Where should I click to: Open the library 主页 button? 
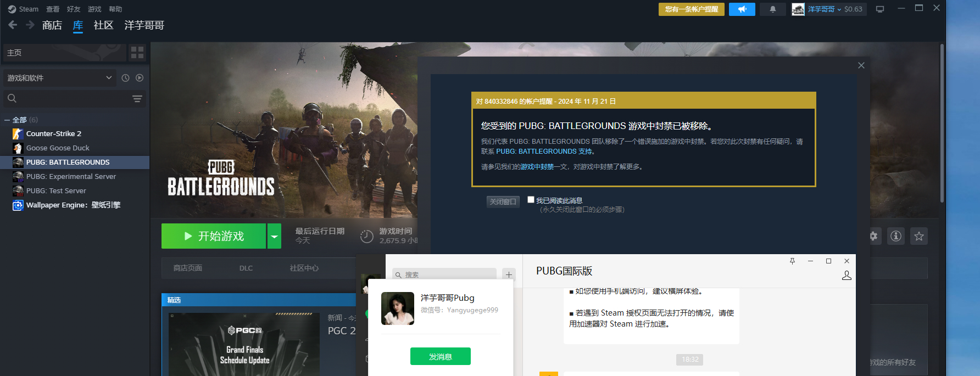coord(64,53)
